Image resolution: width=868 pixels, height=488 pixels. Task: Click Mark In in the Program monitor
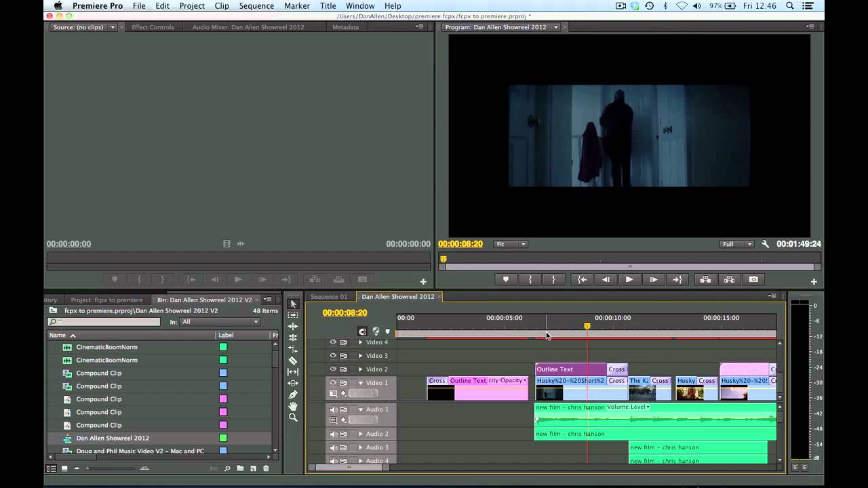point(530,279)
